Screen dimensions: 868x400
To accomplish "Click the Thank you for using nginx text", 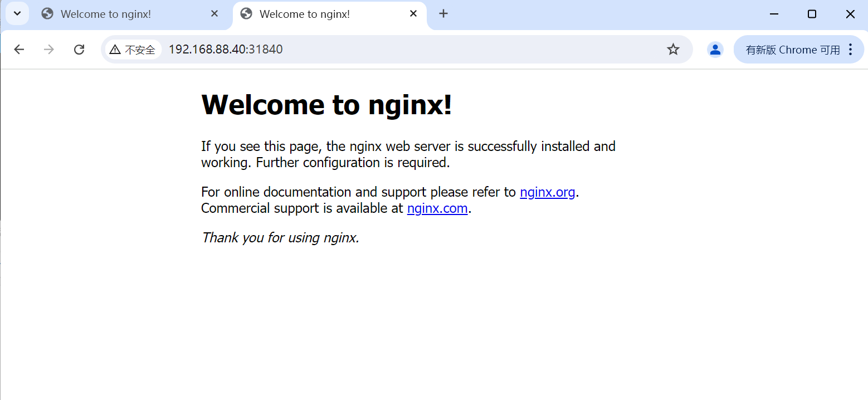I will point(280,238).
